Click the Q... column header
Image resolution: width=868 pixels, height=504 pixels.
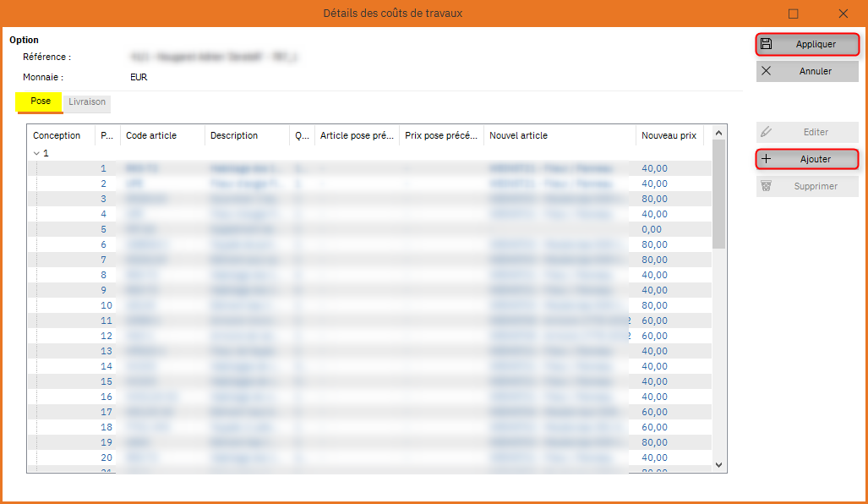pos(303,135)
